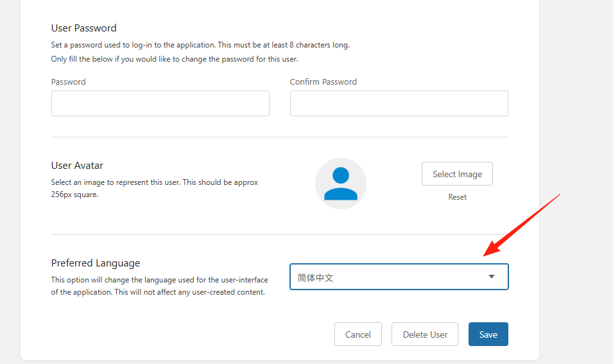Screen dimensions: 613x364
Task: Click the user avatar placeholder image
Action: 340,184
